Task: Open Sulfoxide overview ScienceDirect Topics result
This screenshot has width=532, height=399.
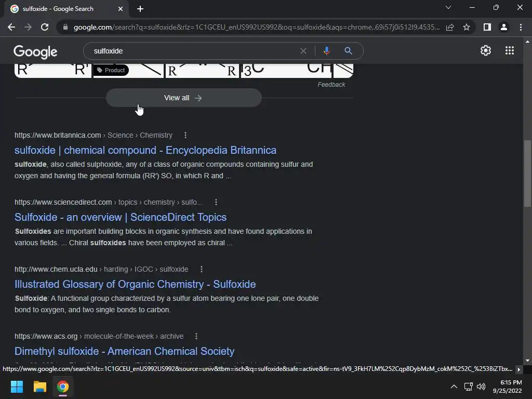Action: pyautogui.click(x=121, y=217)
